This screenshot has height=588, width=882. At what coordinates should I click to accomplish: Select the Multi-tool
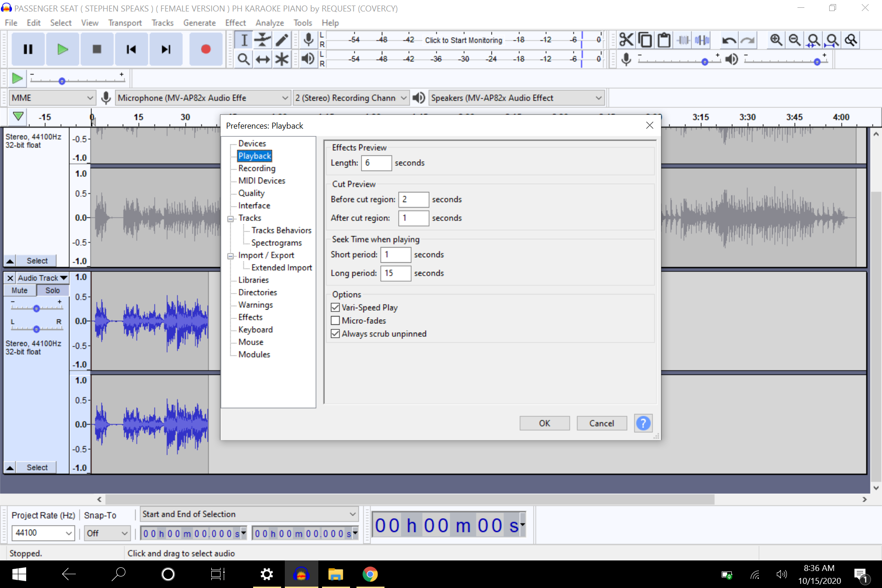point(282,59)
